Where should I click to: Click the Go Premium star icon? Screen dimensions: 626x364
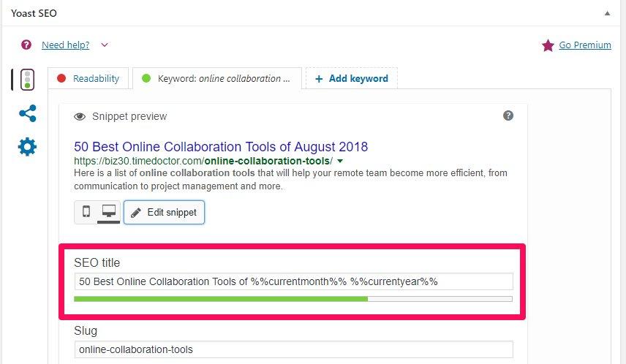tap(548, 45)
